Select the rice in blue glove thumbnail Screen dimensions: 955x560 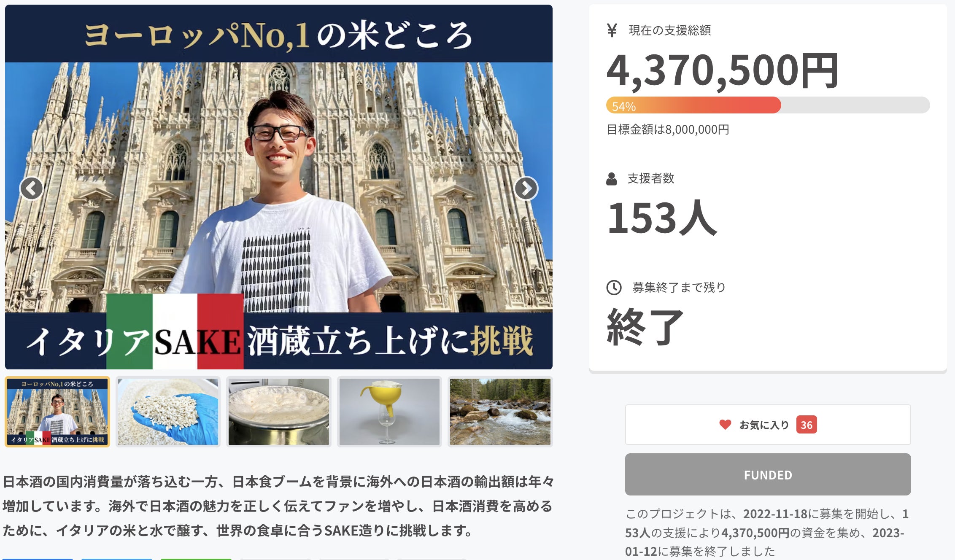(168, 412)
